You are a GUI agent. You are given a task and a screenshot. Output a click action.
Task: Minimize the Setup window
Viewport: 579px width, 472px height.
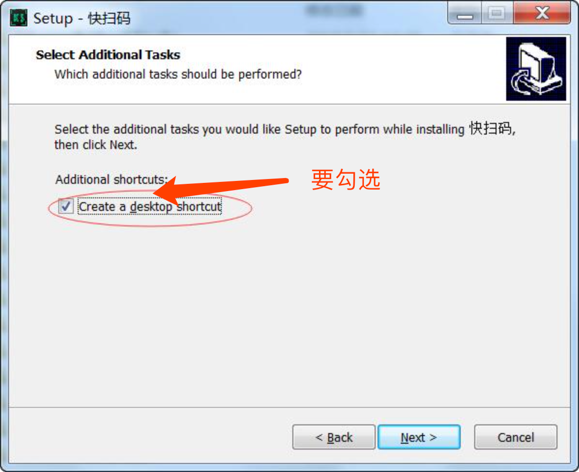point(465,14)
